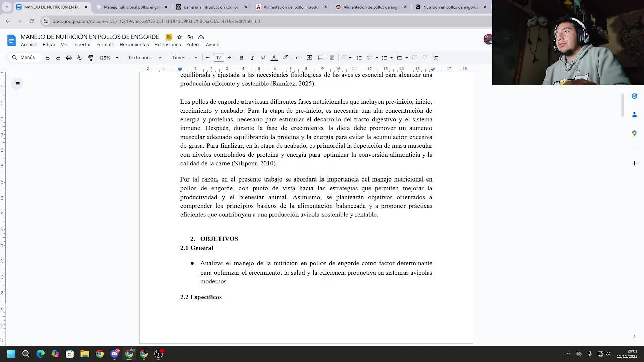Click the Redo arrow in the toolbar
This screenshot has width=644, height=362.
tap(58, 58)
